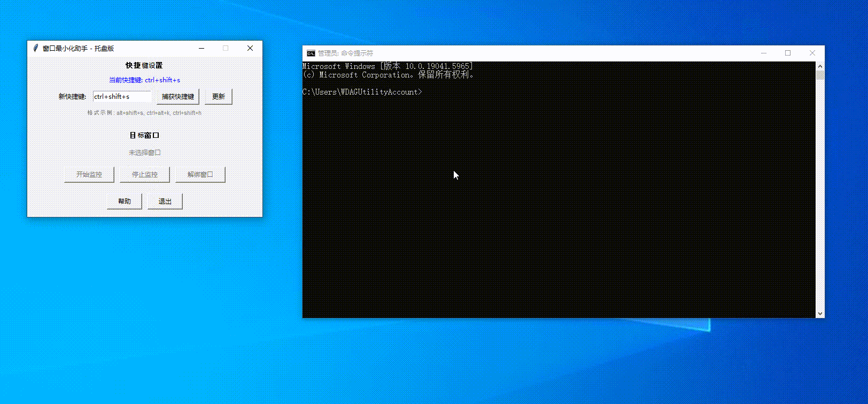Image resolution: width=868 pixels, height=404 pixels.
Task: Click the C:\Users\WDAGUtilityAccount> prompt line
Action: tap(362, 92)
